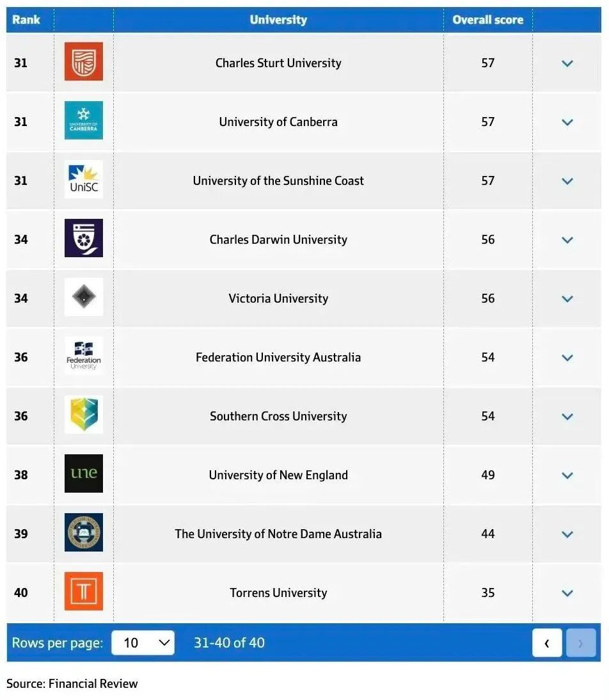Expand the University of Canberra row details
This screenshot has width=609, height=700.
click(567, 122)
